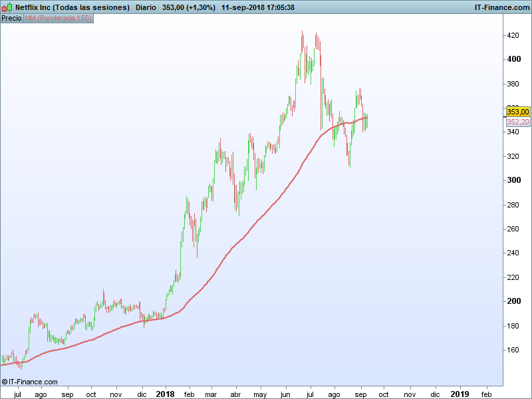Viewport: 532px width, 399px height.
Task: Click the first oct label on time axis
Action: (x=91, y=394)
